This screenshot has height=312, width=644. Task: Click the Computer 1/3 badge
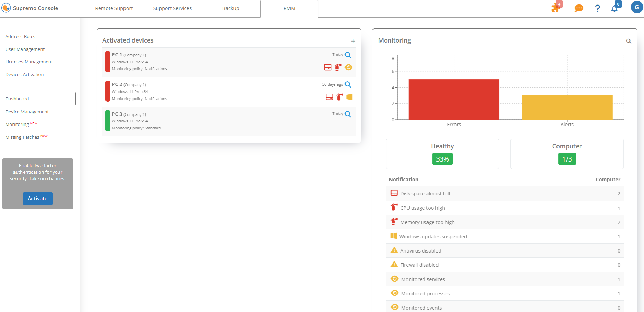[x=567, y=159]
